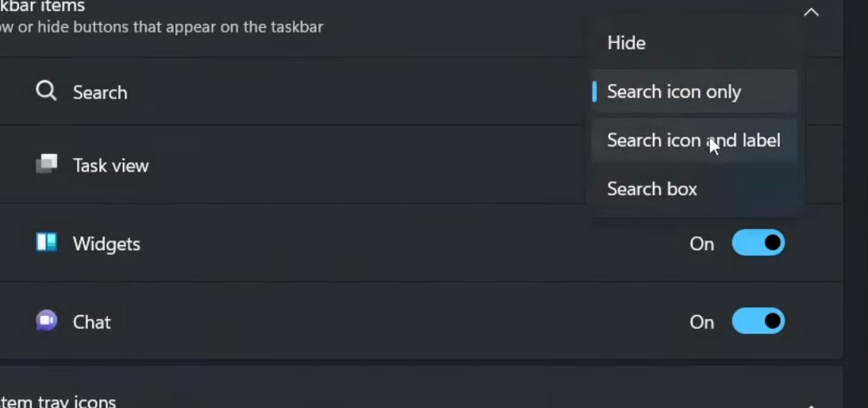
Task: Click the magnifier icon in the Search row
Action: click(46, 91)
